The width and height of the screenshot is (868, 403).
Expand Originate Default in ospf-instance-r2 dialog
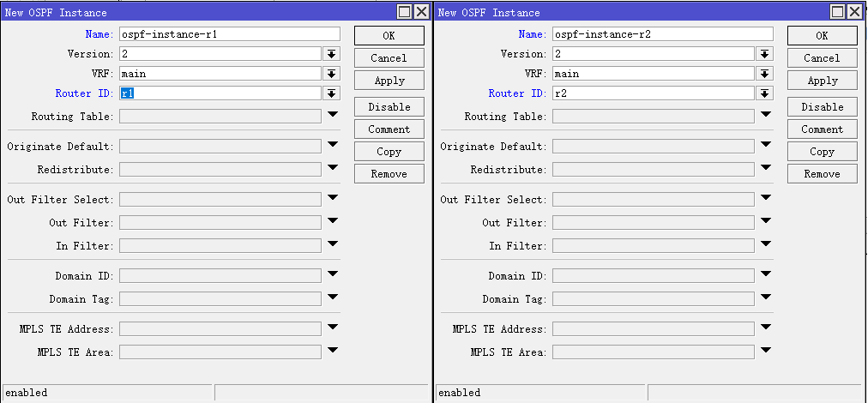(766, 146)
